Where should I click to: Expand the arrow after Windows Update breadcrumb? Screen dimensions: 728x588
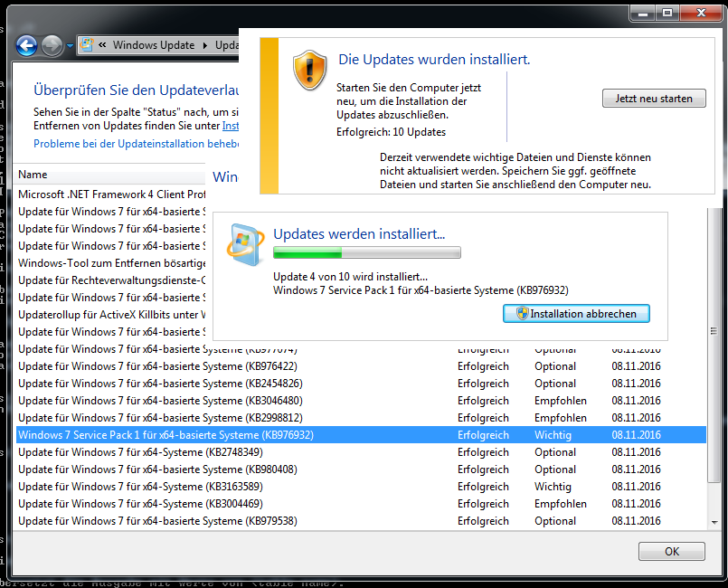pos(204,45)
